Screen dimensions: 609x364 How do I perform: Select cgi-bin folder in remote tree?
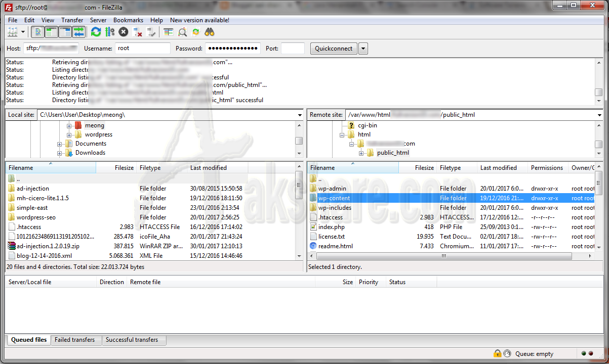(367, 125)
